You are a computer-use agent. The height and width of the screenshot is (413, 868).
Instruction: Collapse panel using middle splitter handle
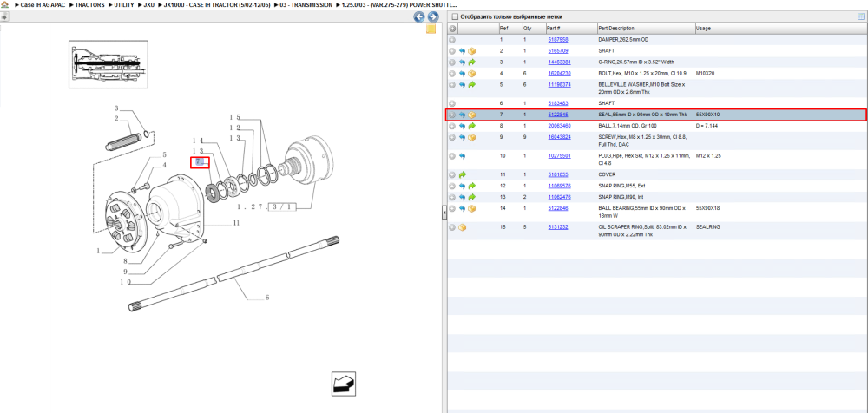[444, 213]
